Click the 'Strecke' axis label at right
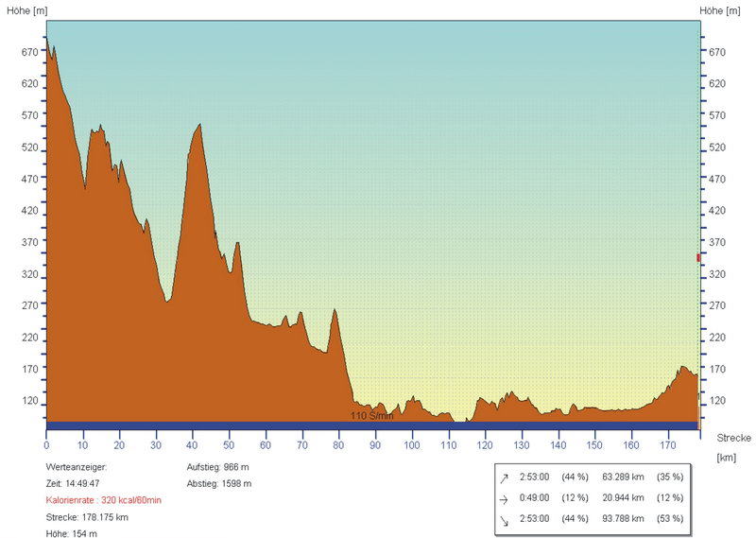756x538 pixels. coord(733,438)
